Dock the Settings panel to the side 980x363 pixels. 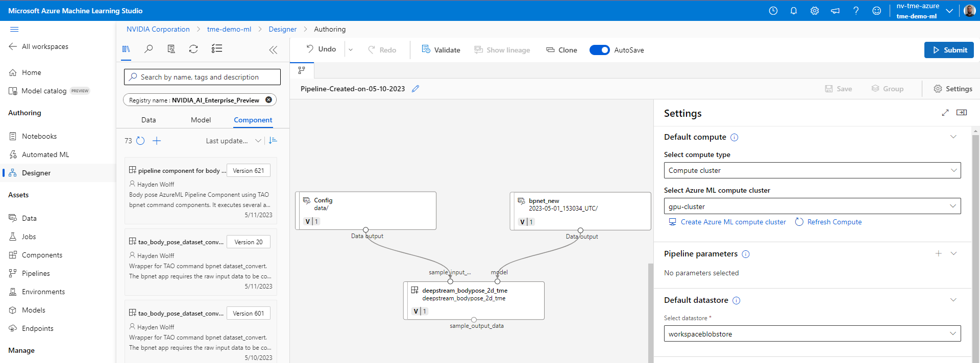click(962, 113)
